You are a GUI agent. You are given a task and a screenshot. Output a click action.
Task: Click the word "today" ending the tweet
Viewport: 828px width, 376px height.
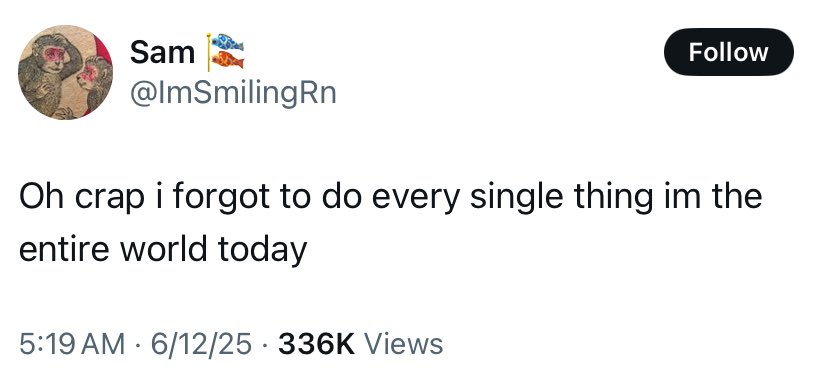pos(262,250)
